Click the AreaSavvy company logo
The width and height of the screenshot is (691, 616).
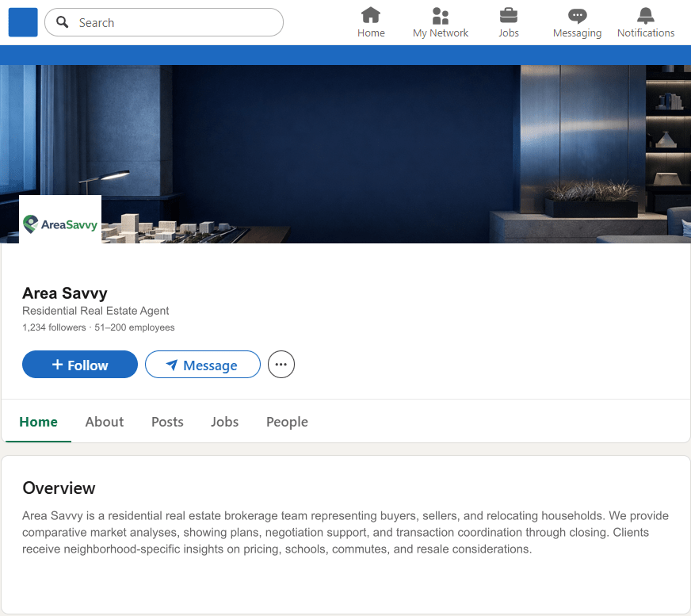point(60,219)
